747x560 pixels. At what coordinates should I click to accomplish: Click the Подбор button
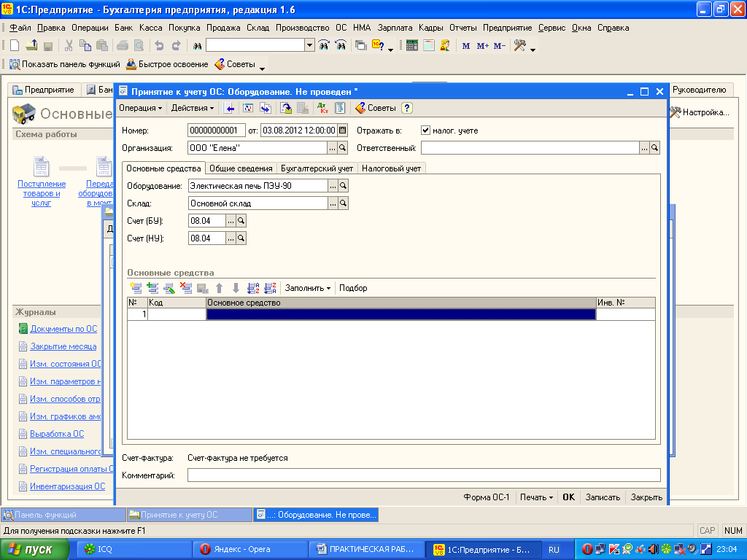(x=353, y=287)
